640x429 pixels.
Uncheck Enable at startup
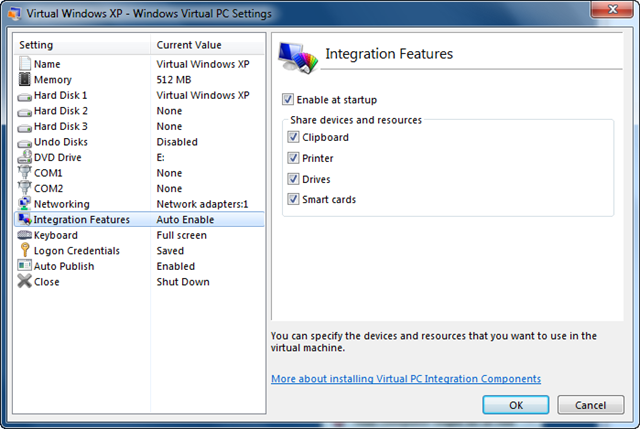point(288,99)
